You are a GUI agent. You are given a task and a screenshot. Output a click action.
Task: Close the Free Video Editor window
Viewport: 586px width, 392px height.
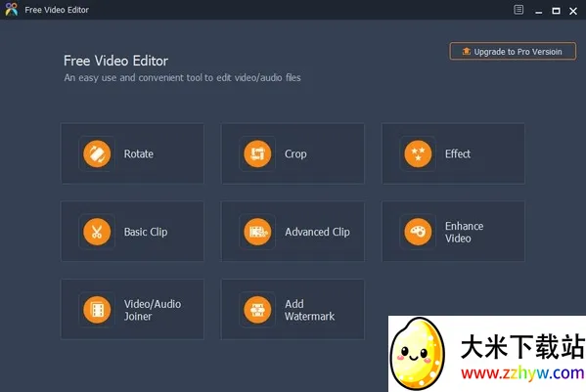pos(573,11)
